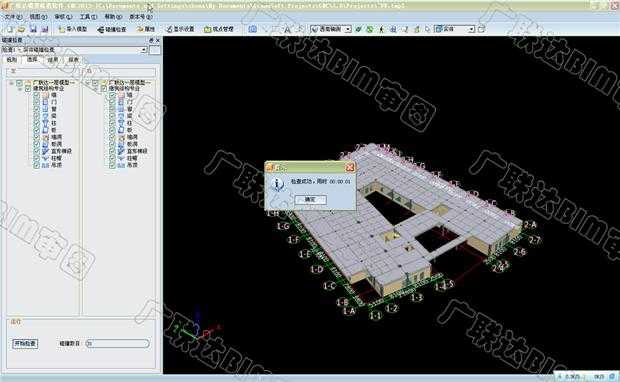This screenshot has height=382, width=620.
Task: Click the green circular refresh toolbar icon
Action: click(x=370, y=29)
